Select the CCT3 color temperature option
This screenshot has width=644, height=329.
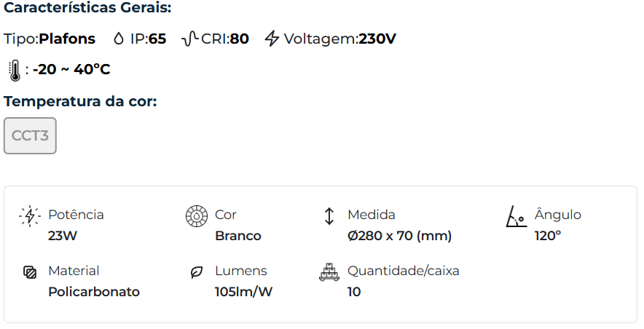[30, 136]
